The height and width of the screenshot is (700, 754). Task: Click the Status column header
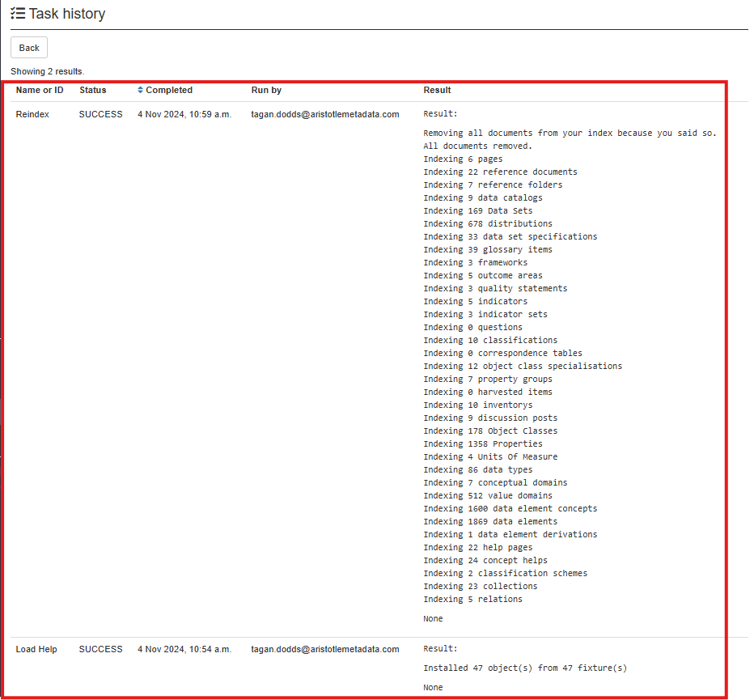pyautogui.click(x=92, y=90)
